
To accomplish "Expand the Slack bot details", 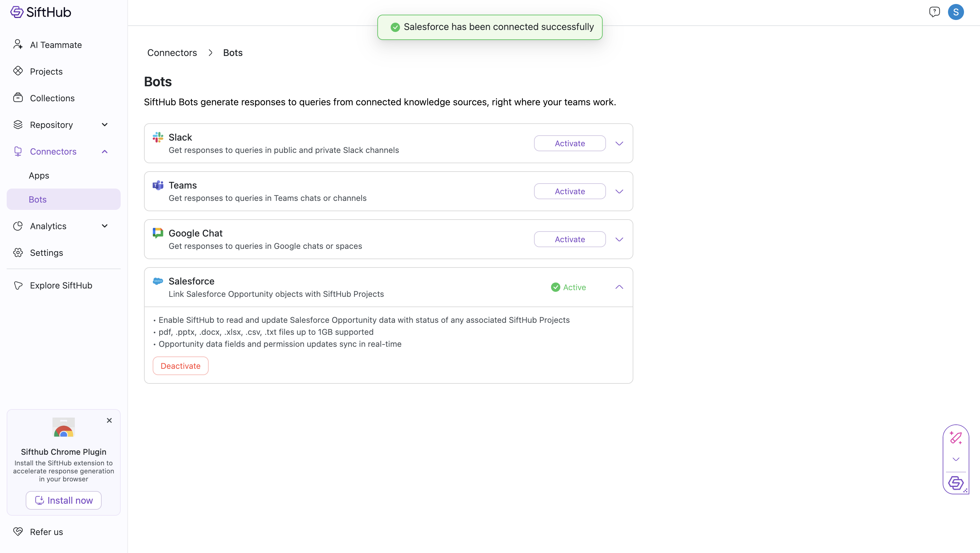I will coord(619,143).
